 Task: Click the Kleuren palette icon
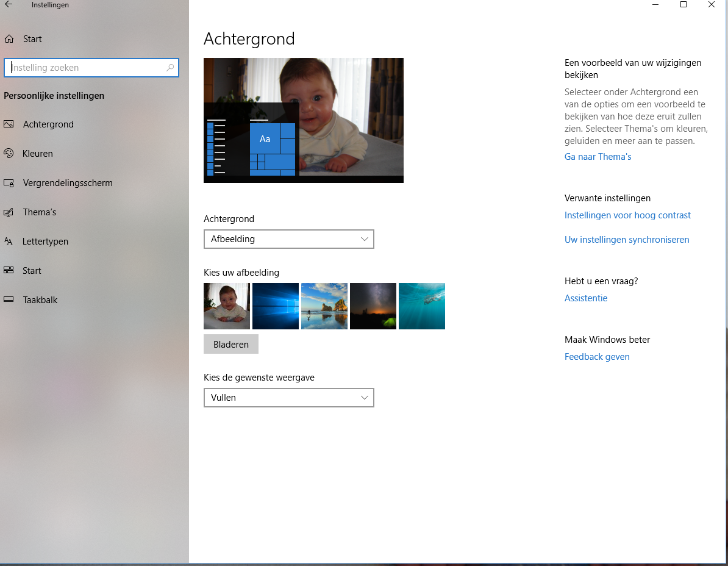[9, 153]
